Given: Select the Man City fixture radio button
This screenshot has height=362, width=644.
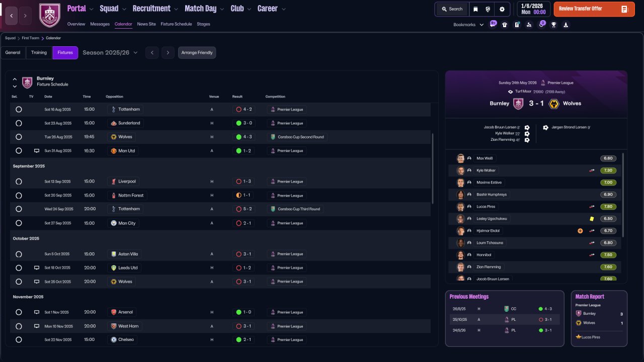Looking at the screenshot, I should (19, 223).
